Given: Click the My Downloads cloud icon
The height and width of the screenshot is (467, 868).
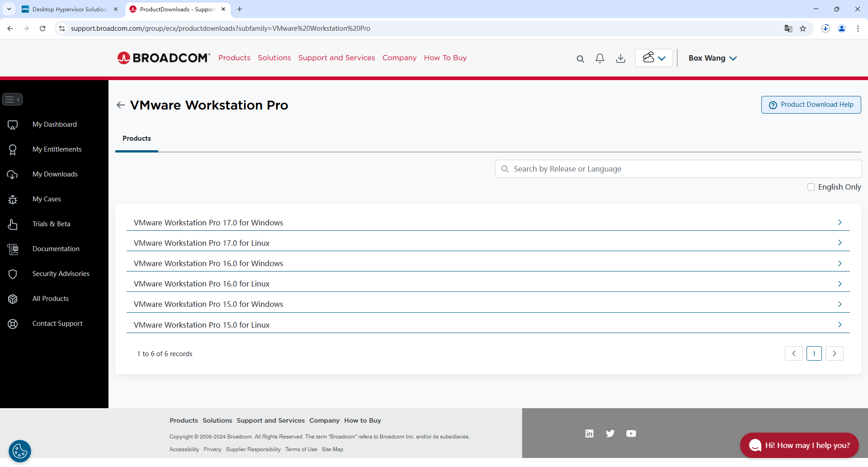Looking at the screenshot, I should tap(13, 175).
